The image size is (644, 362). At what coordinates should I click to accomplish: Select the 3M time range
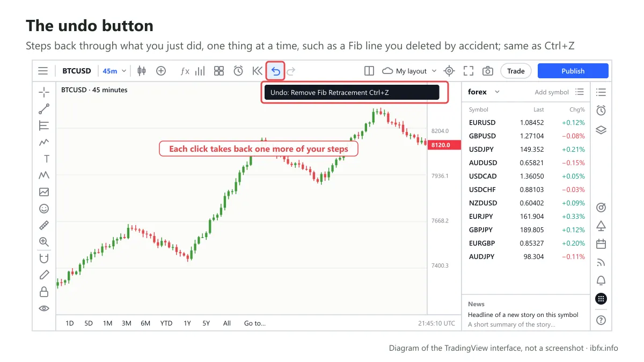click(x=127, y=323)
